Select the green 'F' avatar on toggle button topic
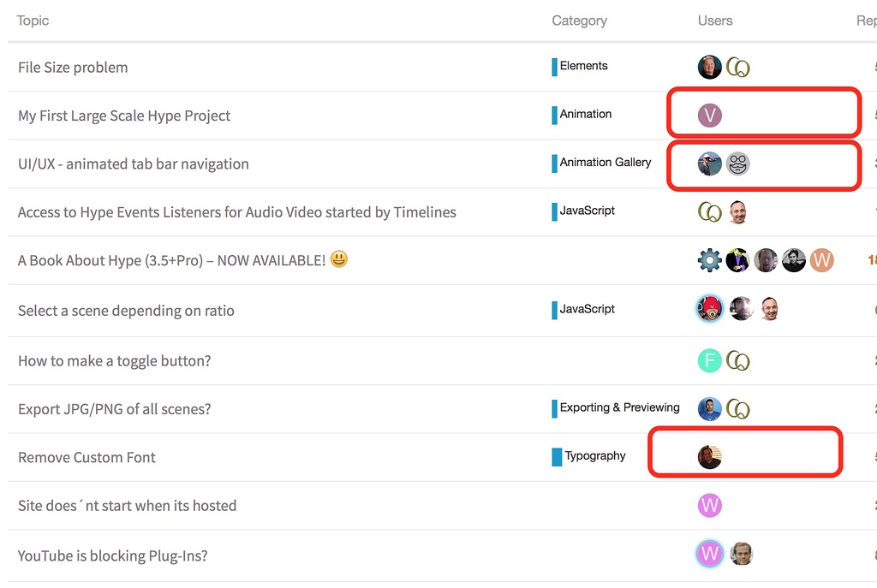 coord(709,360)
